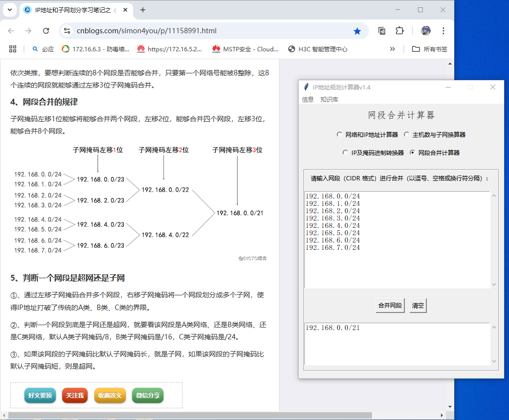509x420 pixels.
Task: Open the 所有书签 folder
Action: 430,49
